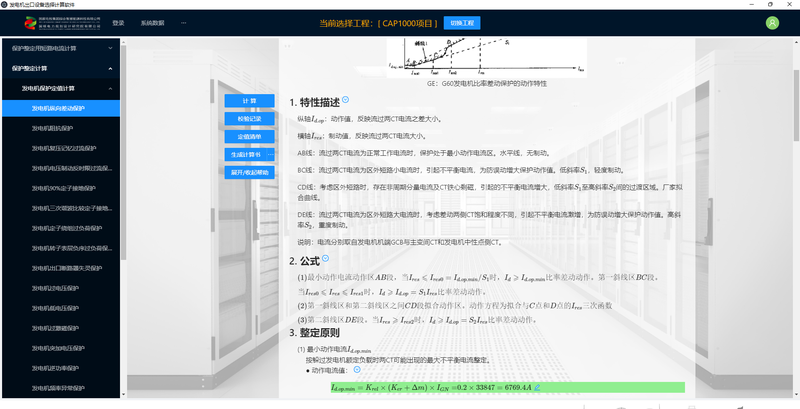Select 发电机逆功率保护 in sidebar

[61, 368]
